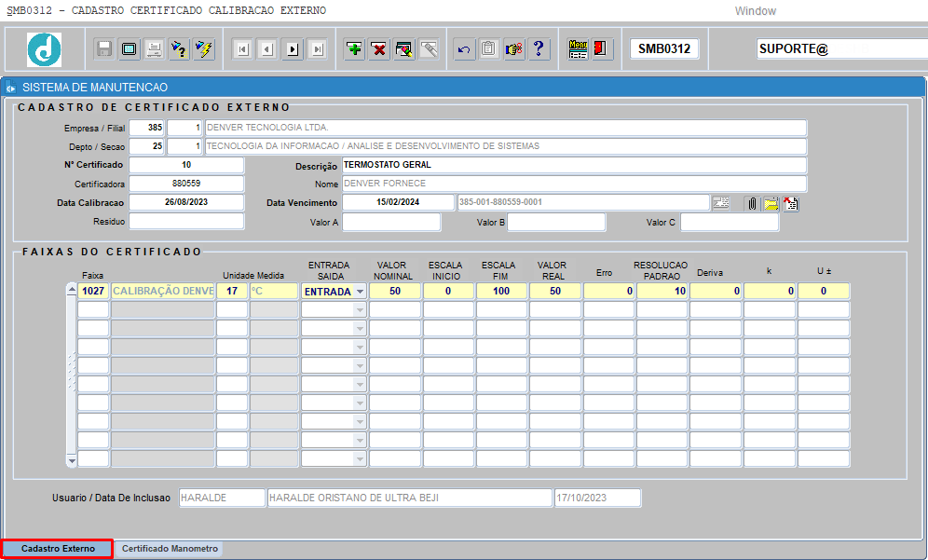928x560 pixels.
Task: Open the Window menu
Action: (756, 11)
